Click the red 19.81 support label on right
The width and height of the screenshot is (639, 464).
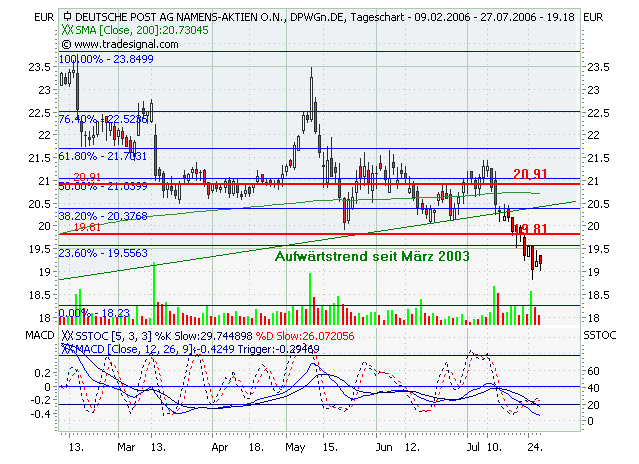535,229
